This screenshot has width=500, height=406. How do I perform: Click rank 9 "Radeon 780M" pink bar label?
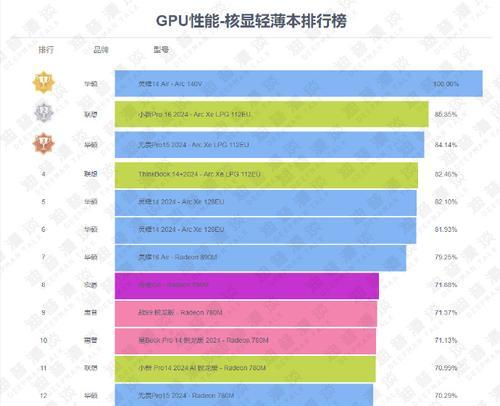[x=180, y=313]
